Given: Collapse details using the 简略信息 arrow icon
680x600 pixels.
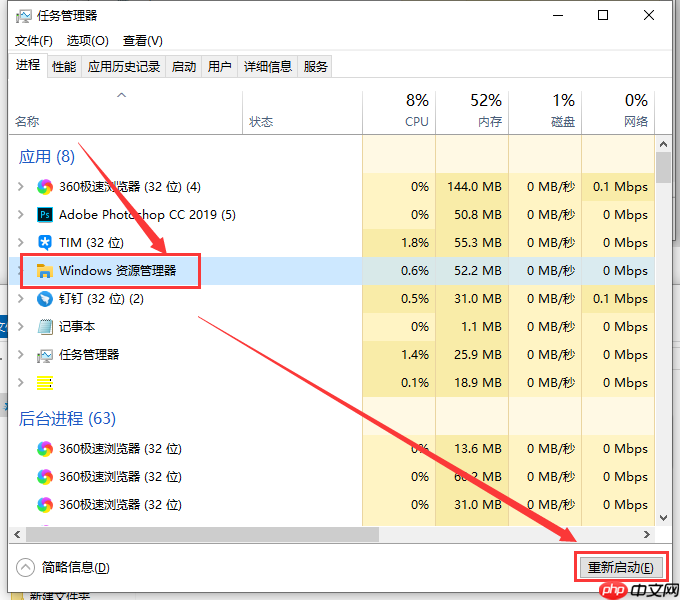Looking at the screenshot, I should 25,567.
